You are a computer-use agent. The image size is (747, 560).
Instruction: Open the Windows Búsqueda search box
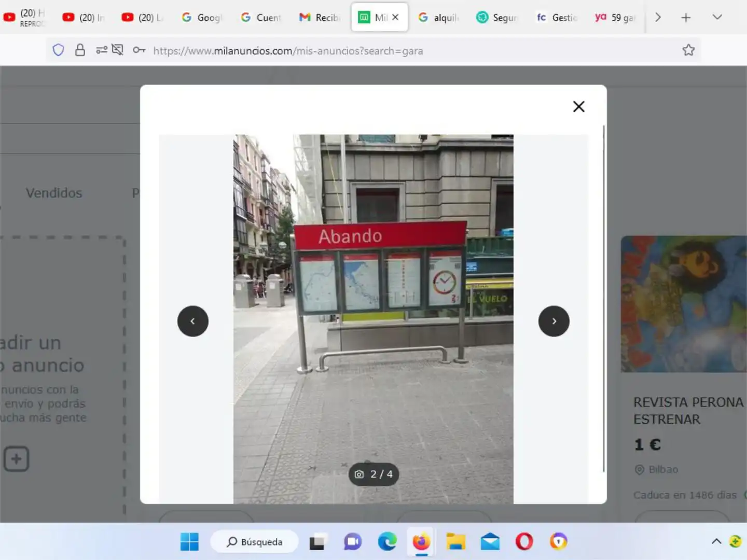click(254, 542)
